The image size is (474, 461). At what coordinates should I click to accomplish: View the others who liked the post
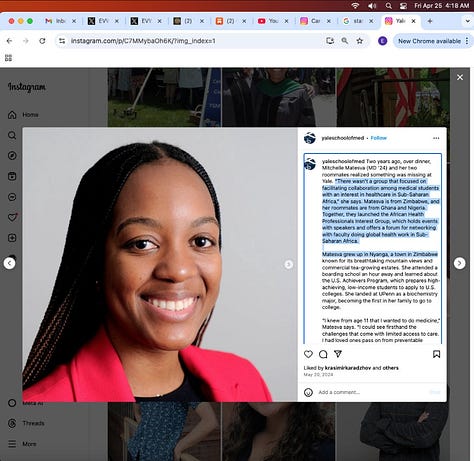pos(390,368)
